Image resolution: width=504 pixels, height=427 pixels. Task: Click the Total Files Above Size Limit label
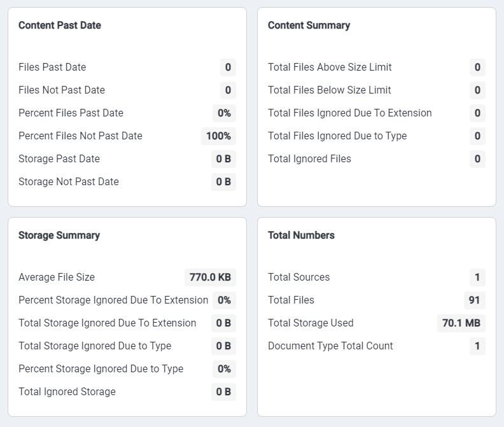[x=330, y=67]
